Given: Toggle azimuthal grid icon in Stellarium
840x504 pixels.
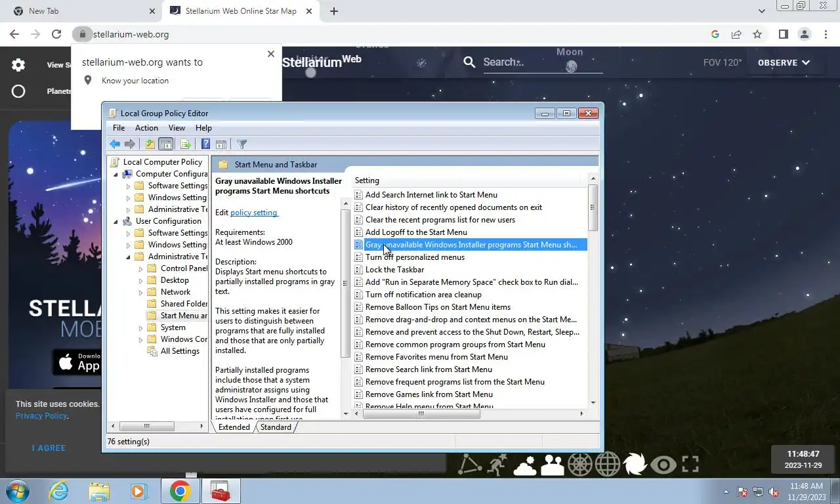Looking at the screenshot, I should [580, 465].
